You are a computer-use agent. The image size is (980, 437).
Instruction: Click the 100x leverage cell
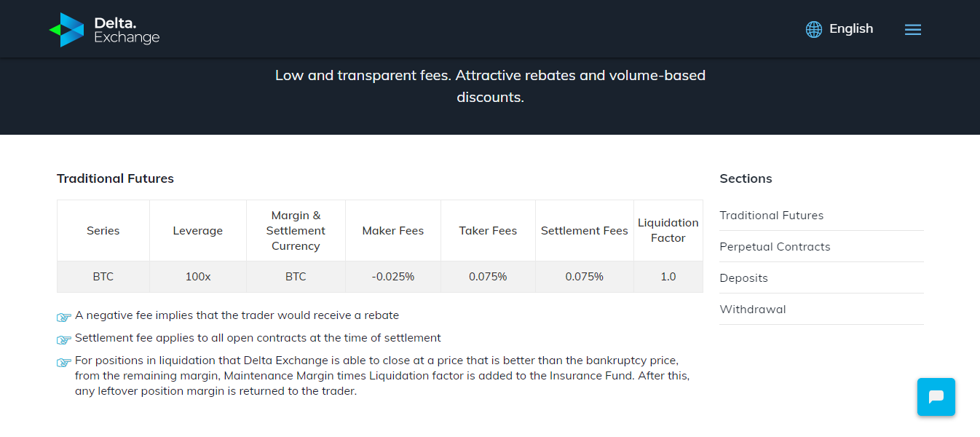(x=198, y=277)
